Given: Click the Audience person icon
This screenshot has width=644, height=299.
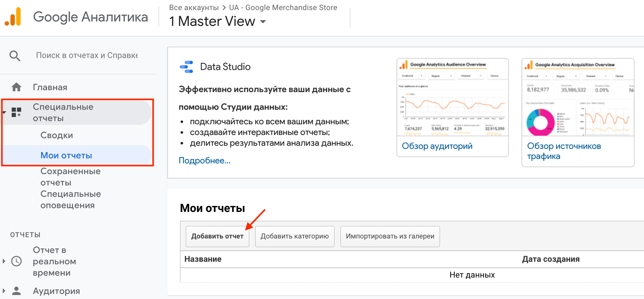Looking at the screenshot, I should pos(16,291).
